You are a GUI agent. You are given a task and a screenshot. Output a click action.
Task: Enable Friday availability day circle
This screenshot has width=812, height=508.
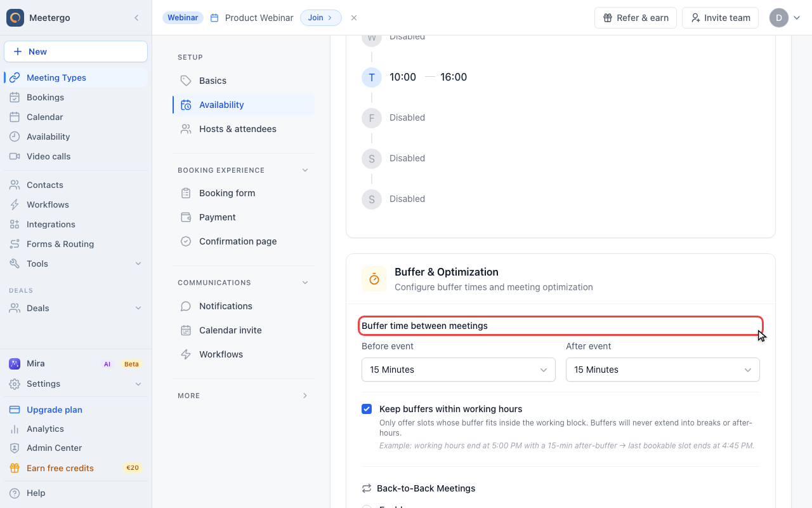[372, 117]
